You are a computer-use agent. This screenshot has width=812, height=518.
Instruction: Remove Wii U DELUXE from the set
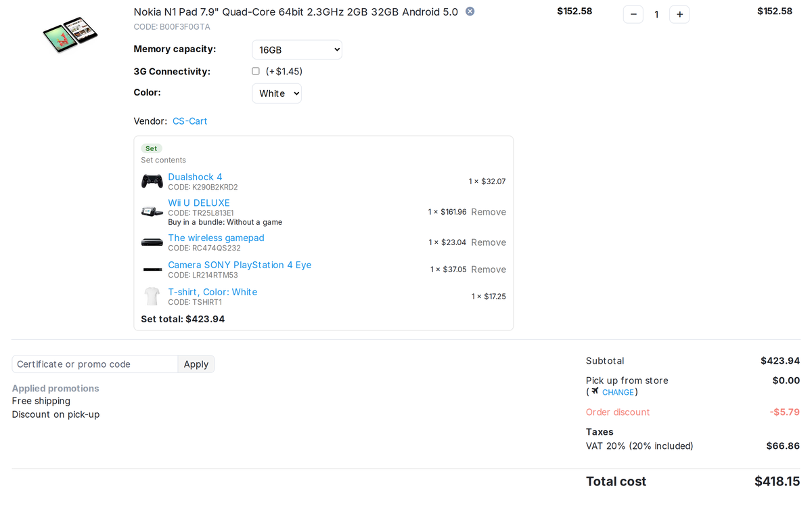pyautogui.click(x=489, y=212)
